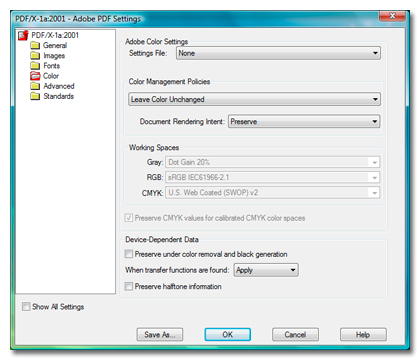
Task: Select the PDF/X-1a:2001 root tree label
Action: [x=55, y=35]
